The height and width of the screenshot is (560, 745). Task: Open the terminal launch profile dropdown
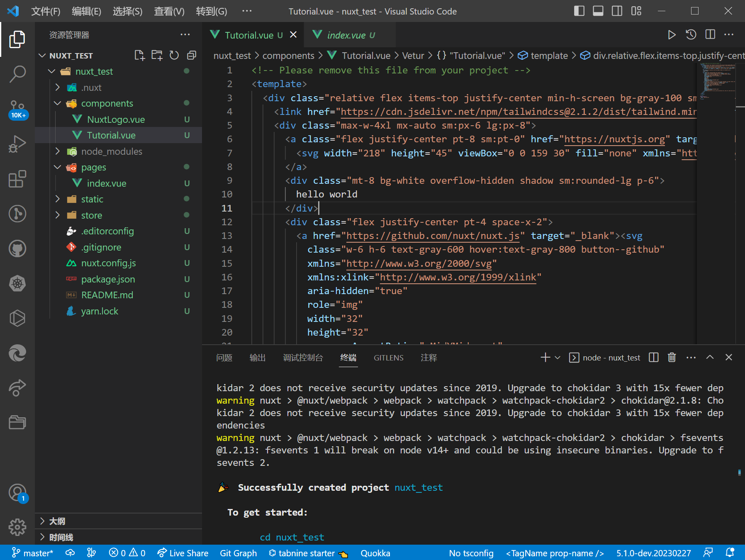(558, 358)
